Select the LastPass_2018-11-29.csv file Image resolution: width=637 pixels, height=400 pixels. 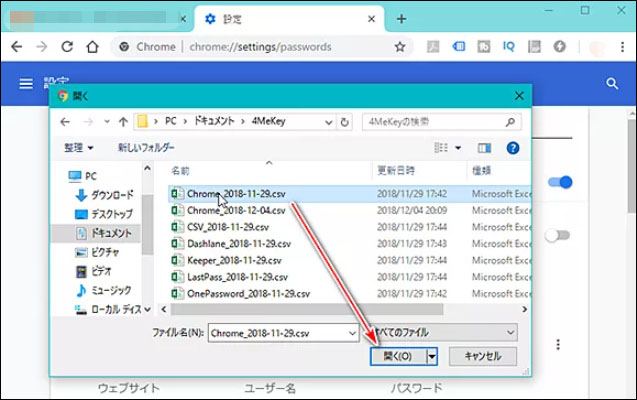[238, 276]
